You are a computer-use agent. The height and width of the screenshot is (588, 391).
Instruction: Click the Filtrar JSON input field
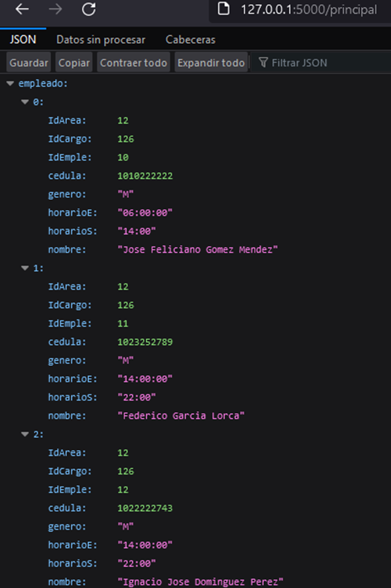pyautogui.click(x=308, y=61)
